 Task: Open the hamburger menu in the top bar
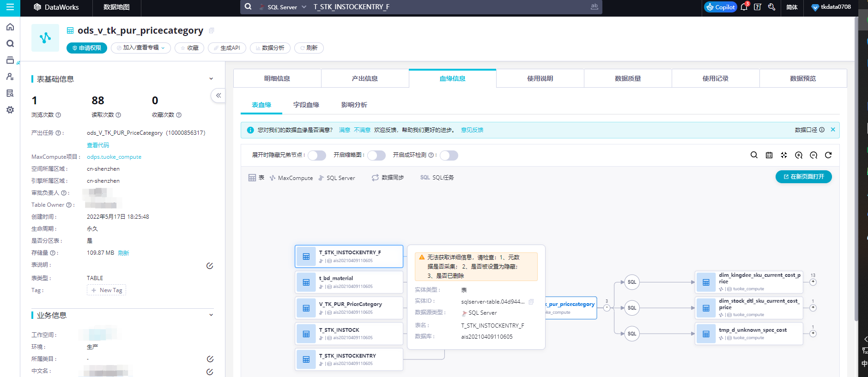pos(10,7)
